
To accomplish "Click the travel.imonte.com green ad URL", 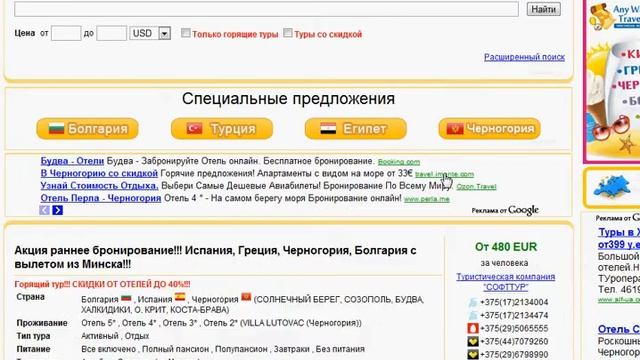I will [444, 174].
